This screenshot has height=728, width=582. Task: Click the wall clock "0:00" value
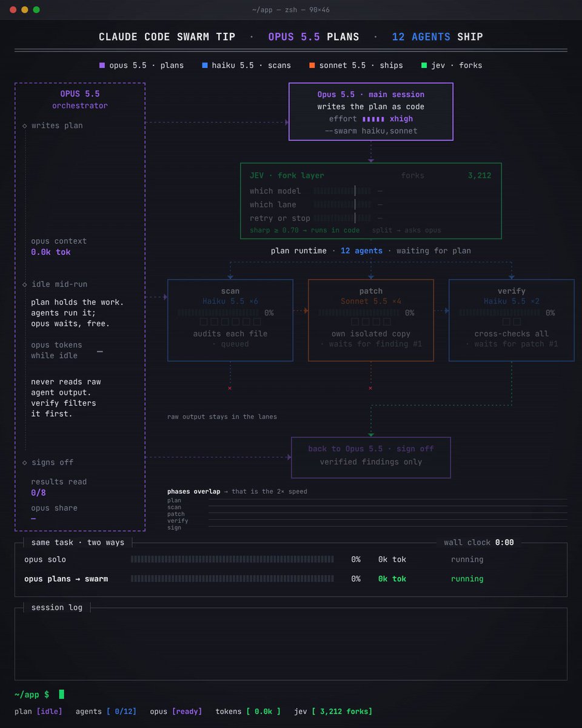click(x=504, y=542)
